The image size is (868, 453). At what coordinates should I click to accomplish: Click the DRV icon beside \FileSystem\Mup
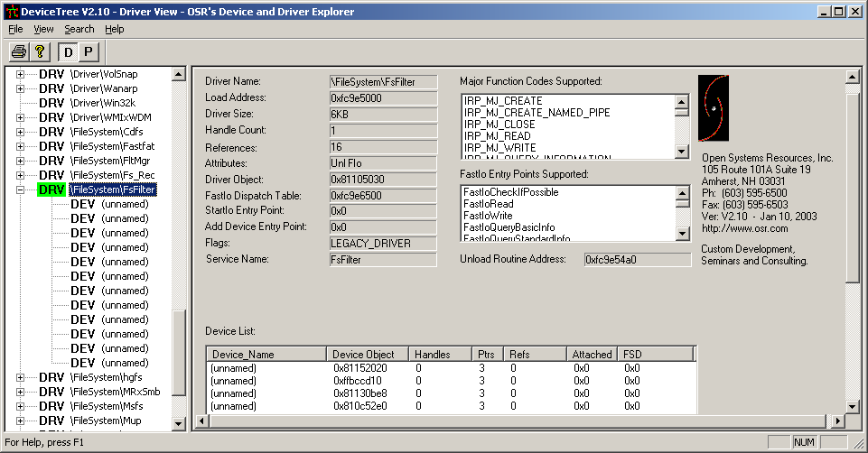pos(51,421)
